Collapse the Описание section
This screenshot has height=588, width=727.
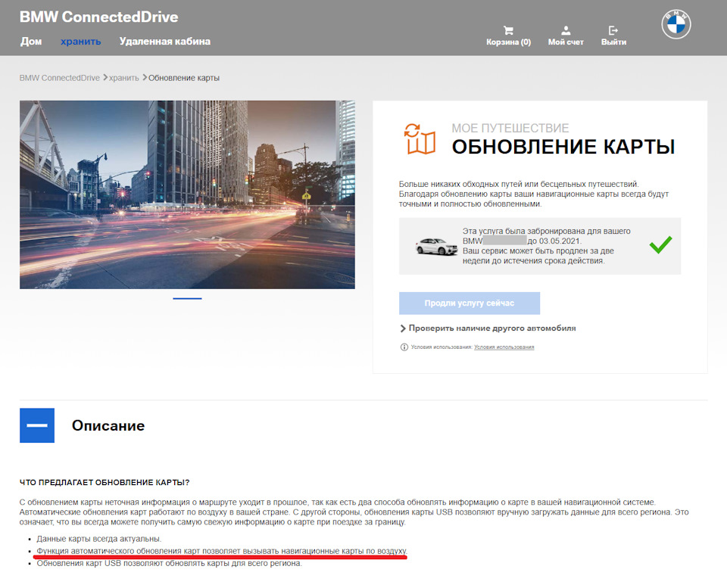coord(37,425)
